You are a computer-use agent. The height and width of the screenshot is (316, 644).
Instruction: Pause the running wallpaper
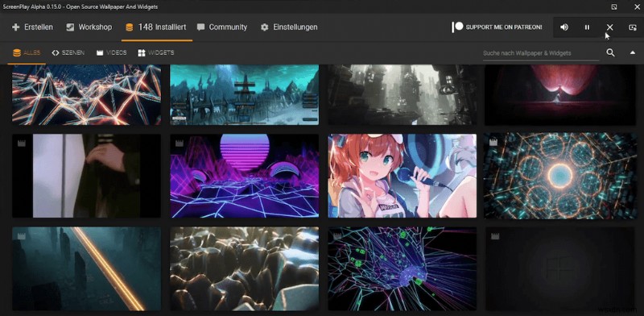[588, 27]
